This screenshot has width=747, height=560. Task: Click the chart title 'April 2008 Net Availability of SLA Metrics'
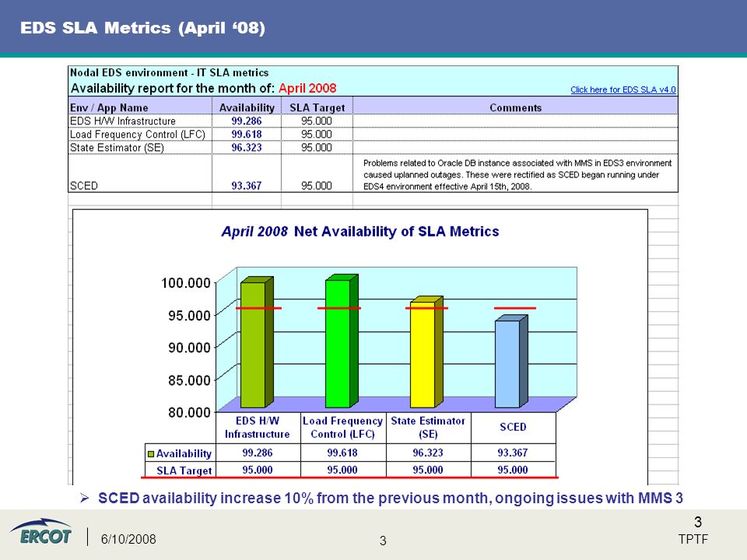click(x=360, y=232)
